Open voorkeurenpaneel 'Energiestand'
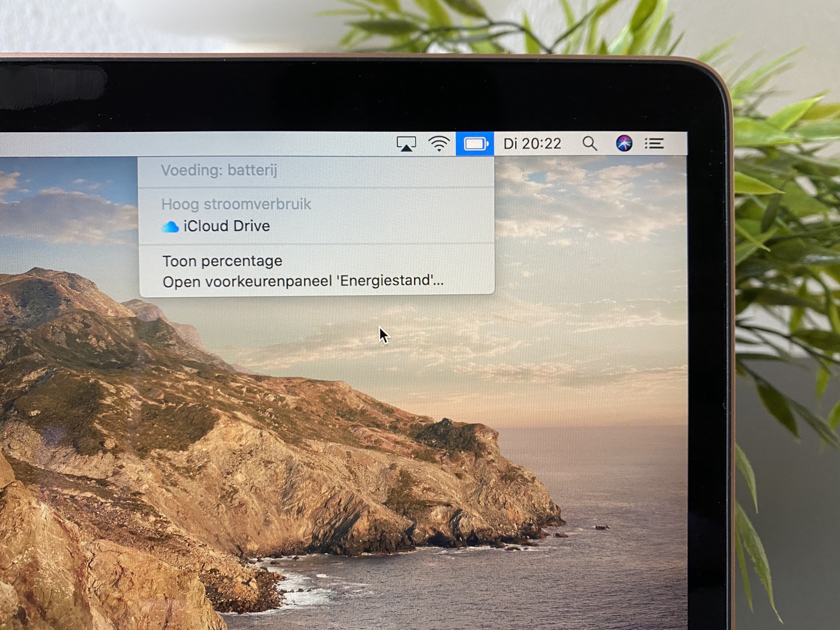Screen dimensions: 840x630 coord(303,281)
